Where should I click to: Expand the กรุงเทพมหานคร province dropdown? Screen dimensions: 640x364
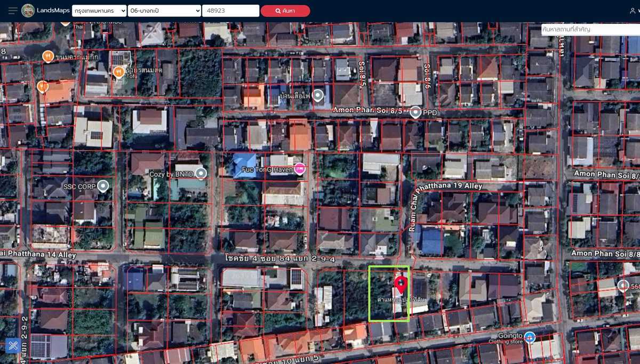pos(99,11)
